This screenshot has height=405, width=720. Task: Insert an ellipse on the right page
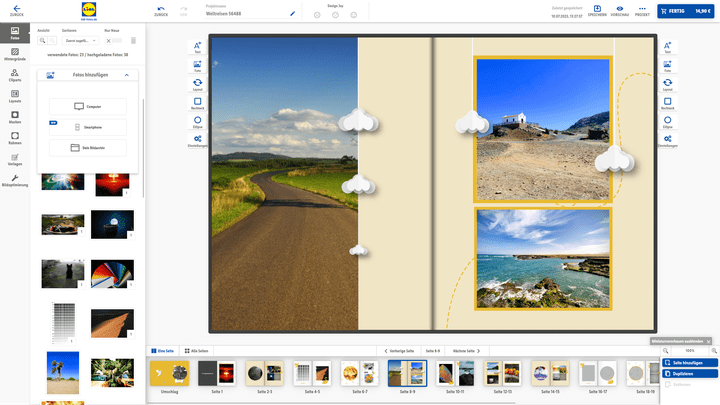click(x=667, y=121)
